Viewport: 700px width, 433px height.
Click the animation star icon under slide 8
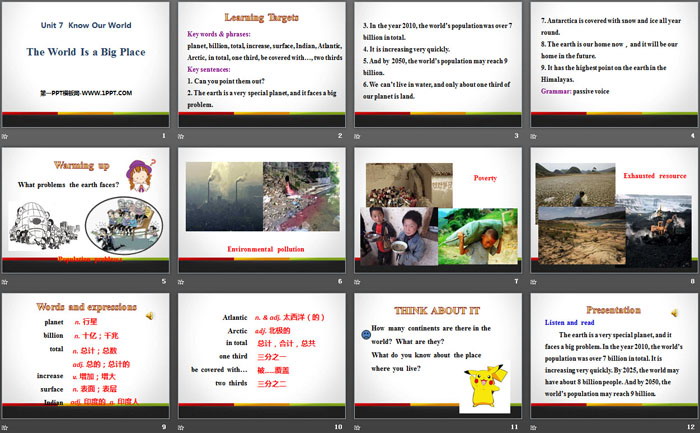pos(533,282)
